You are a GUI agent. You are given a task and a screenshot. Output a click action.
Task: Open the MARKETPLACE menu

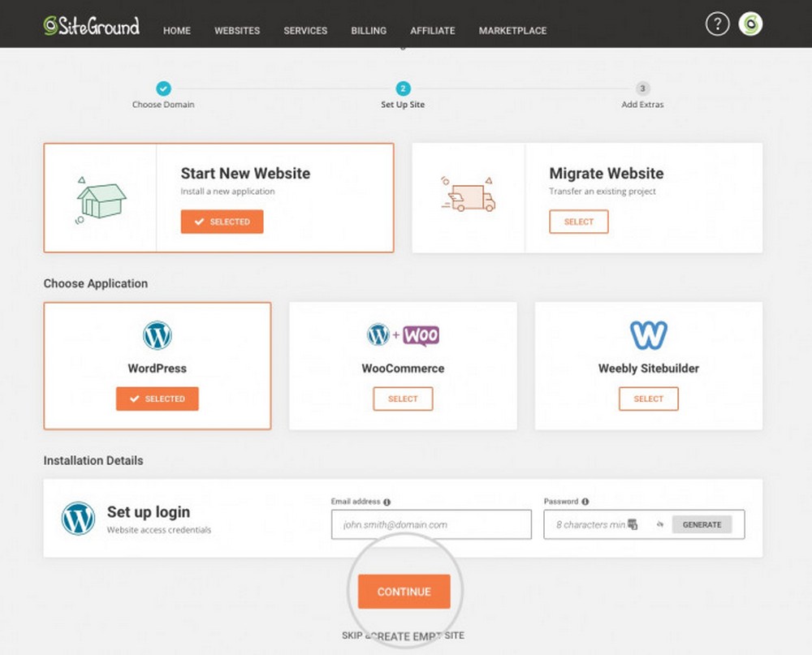coord(512,31)
